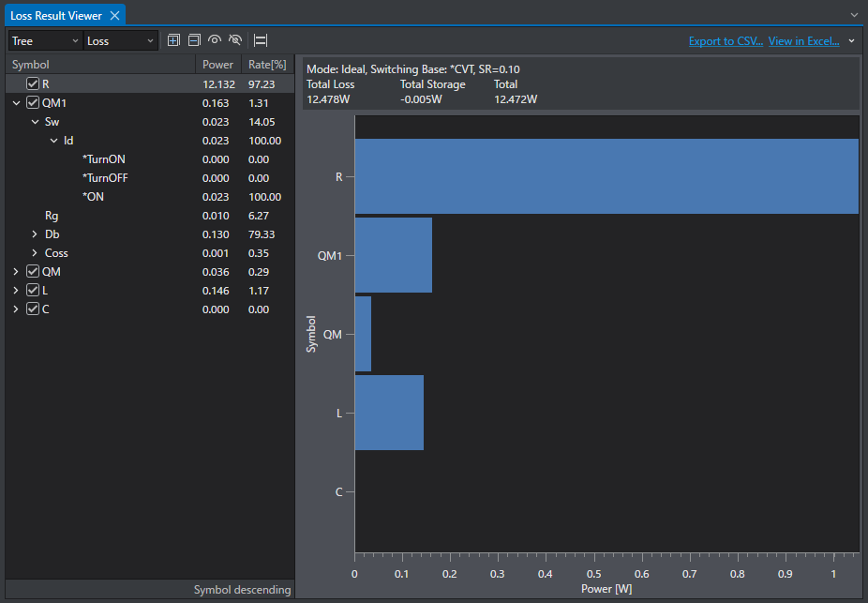Click the expand all tree icon

173,40
